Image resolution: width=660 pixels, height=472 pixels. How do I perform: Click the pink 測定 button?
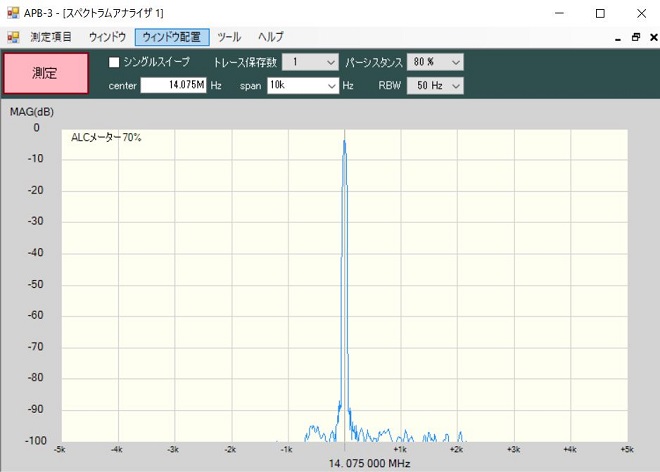(45, 73)
